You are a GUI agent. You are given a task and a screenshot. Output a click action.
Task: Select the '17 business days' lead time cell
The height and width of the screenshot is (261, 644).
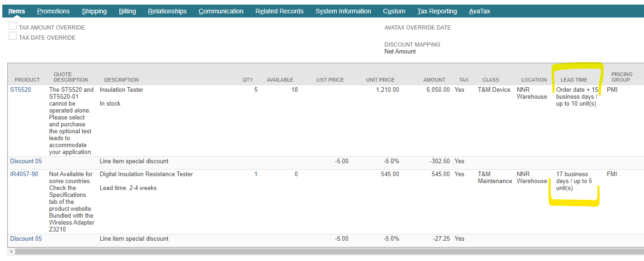pos(574,181)
